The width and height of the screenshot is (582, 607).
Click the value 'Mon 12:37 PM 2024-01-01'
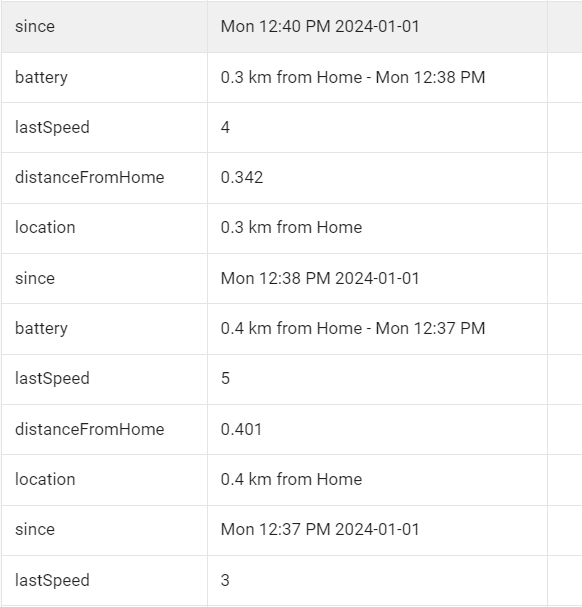[320, 530]
